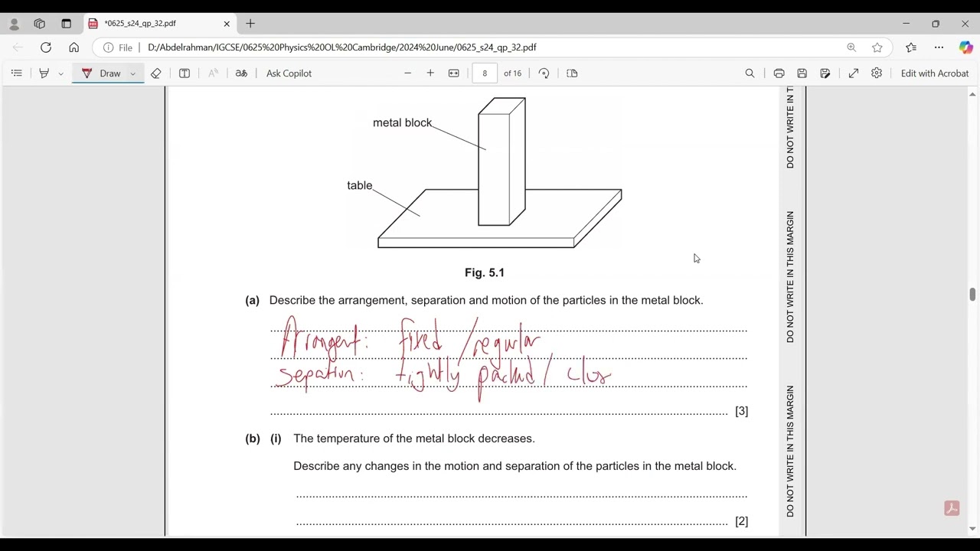Zoom out with the minus button
Image resolution: width=980 pixels, height=551 pixels.
(407, 73)
